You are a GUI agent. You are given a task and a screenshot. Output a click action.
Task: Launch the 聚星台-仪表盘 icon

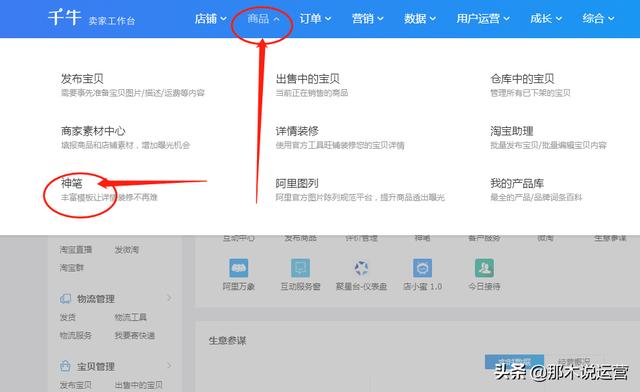coord(361,268)
